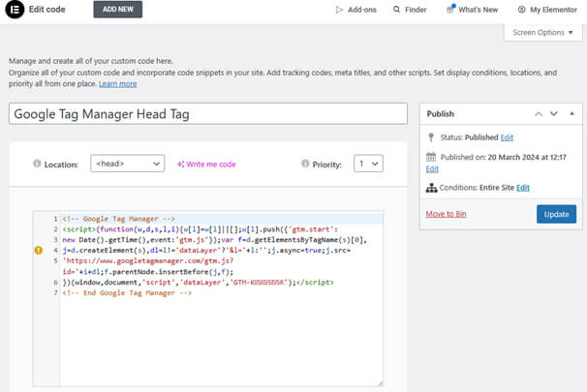Click the 'GTM-' container ID string in code
The width and height of the screenshot is (587, 392).
click(259, 283)
